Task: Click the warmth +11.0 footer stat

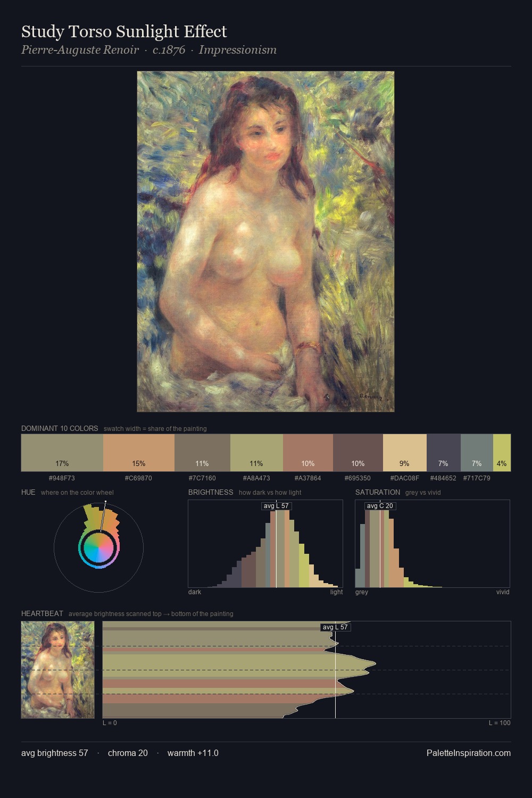Action: [x=193, y=753]
